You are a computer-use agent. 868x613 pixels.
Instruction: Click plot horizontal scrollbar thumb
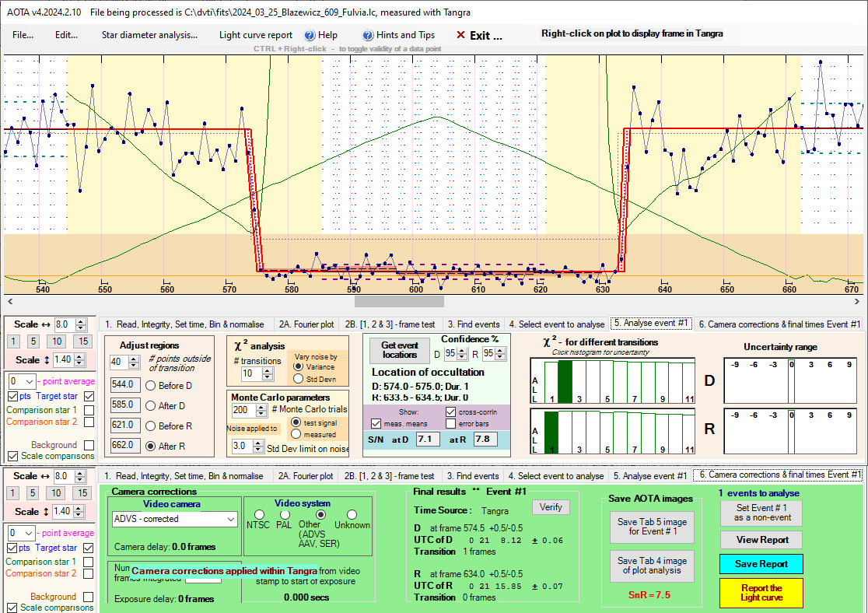(399, 301)
